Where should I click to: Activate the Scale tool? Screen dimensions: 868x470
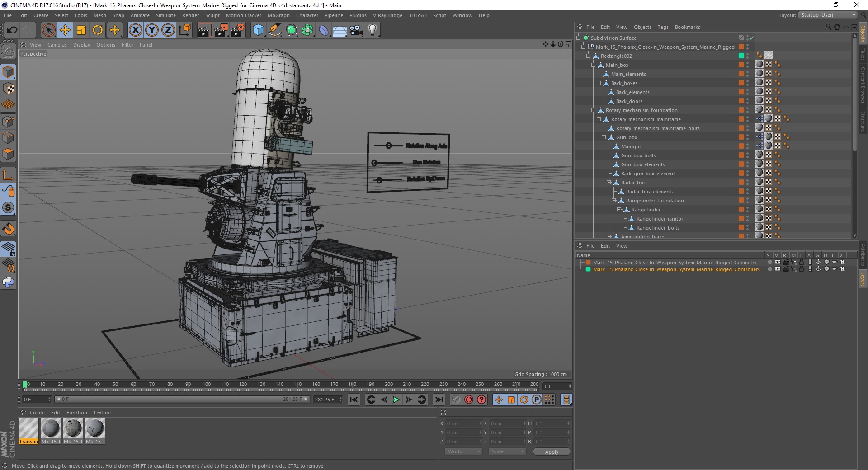81,30
